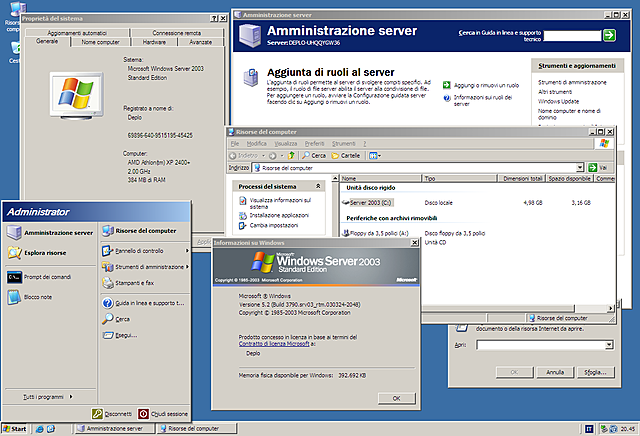The image size is (640, 436).
Task: Click the search field in Amministrazione server
Action: 572,36
